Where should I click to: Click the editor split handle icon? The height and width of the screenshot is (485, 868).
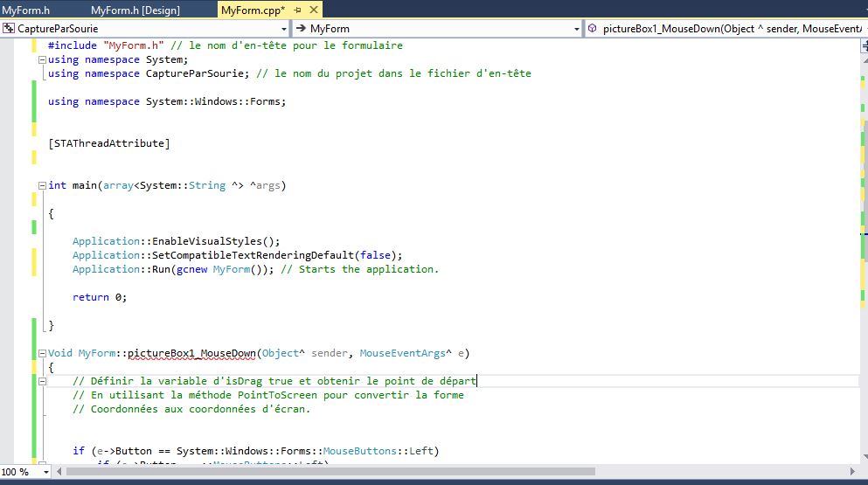[x=865, y=47]
